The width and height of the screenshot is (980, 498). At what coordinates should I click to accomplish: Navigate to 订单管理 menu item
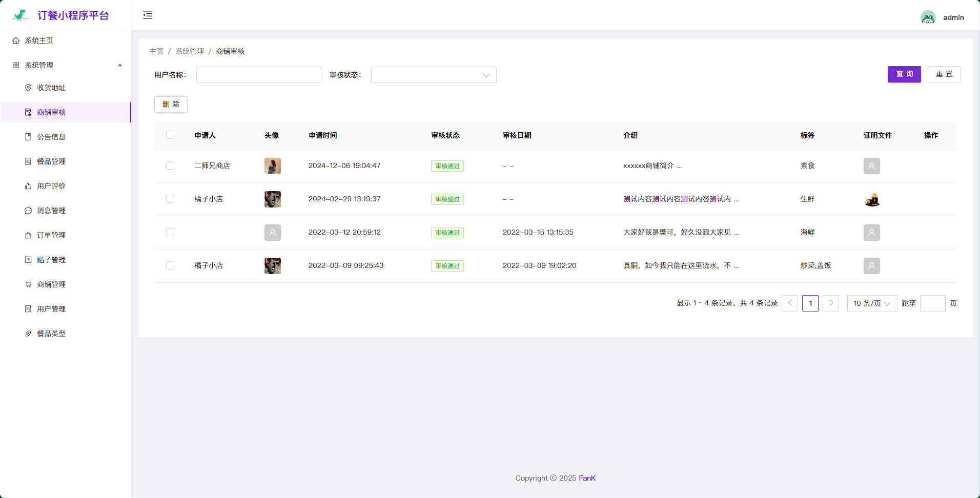(51, 235)
